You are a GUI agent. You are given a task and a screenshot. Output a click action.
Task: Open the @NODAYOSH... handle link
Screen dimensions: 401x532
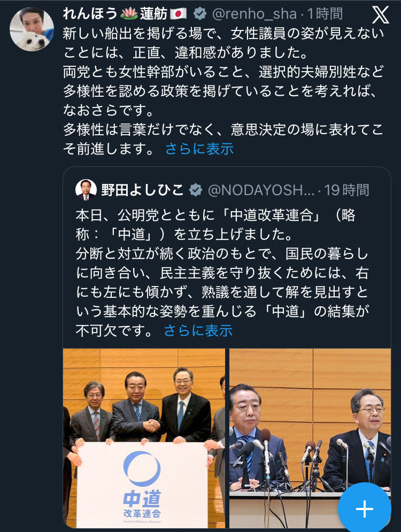tap(261, 190)
